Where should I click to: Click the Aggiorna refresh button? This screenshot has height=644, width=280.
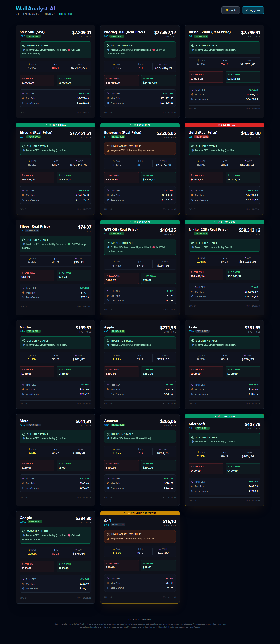click(253, 10)
